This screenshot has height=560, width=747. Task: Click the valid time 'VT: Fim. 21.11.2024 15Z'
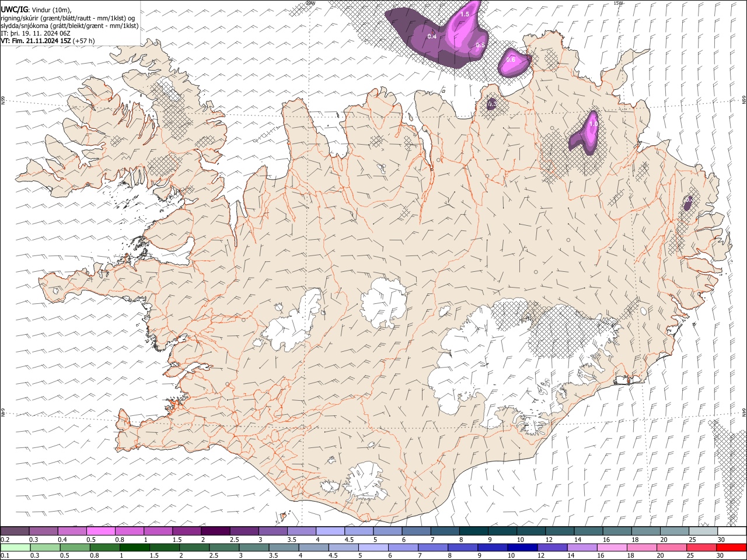coord(36,41)
